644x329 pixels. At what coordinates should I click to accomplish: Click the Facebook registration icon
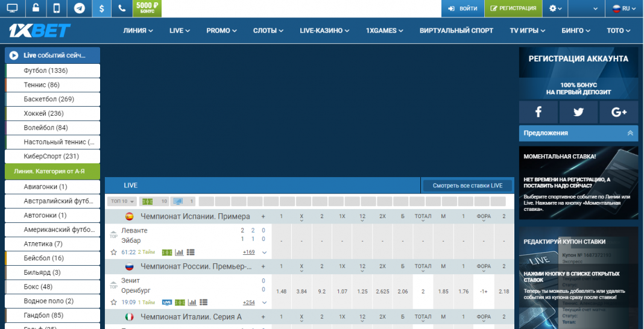pos(538,112)
